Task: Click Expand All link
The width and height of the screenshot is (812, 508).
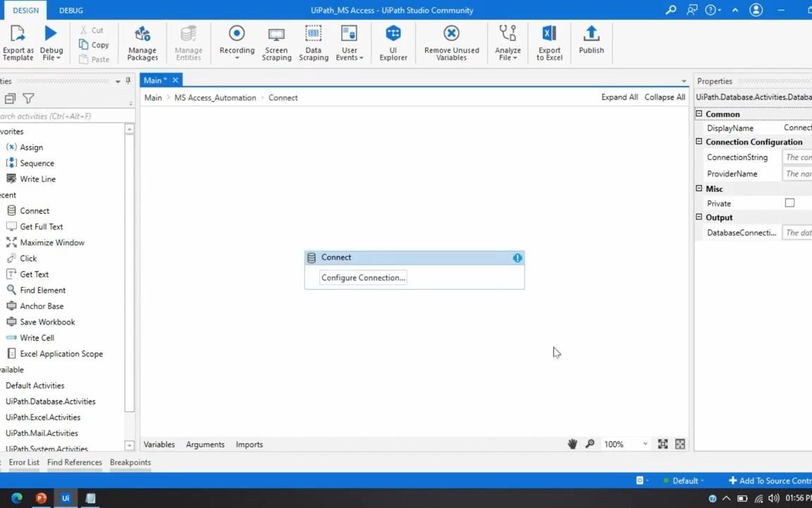Action: pos(620,97)
